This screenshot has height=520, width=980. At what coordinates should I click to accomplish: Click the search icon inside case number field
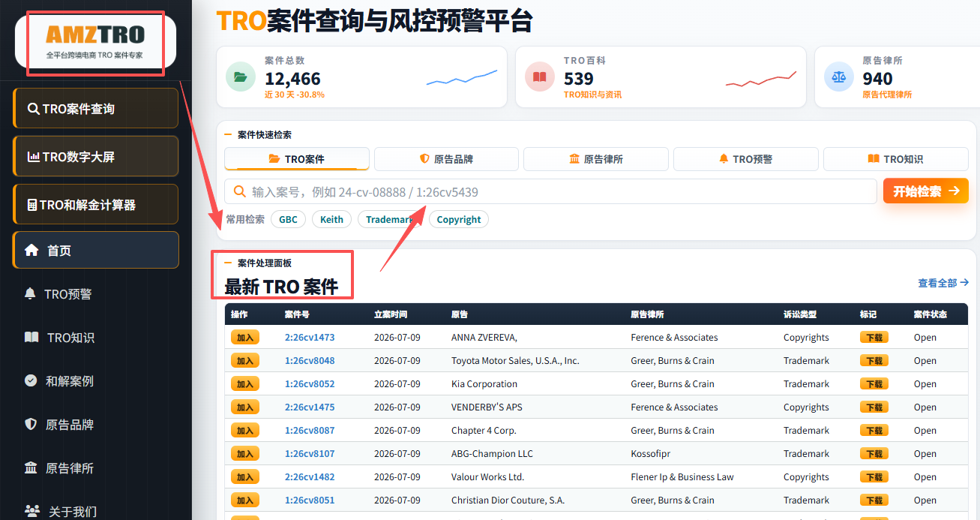(x=240, y=191)
